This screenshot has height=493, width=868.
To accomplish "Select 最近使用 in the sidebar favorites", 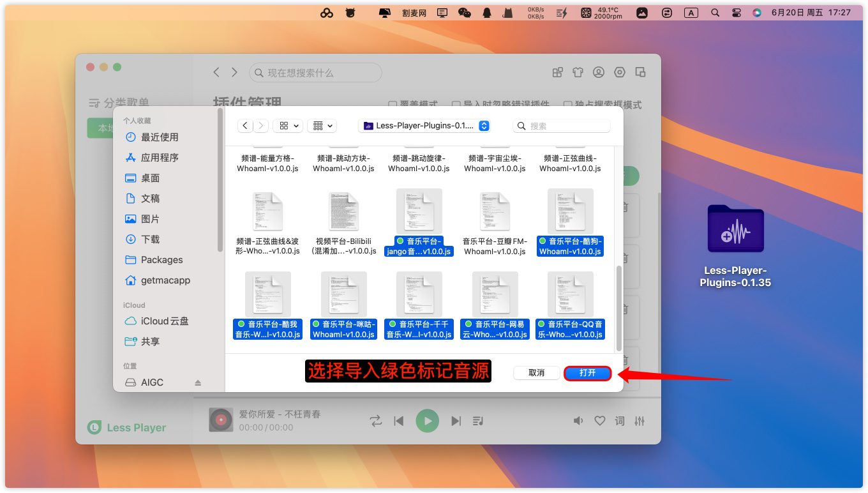I will (x=159, y=137).
